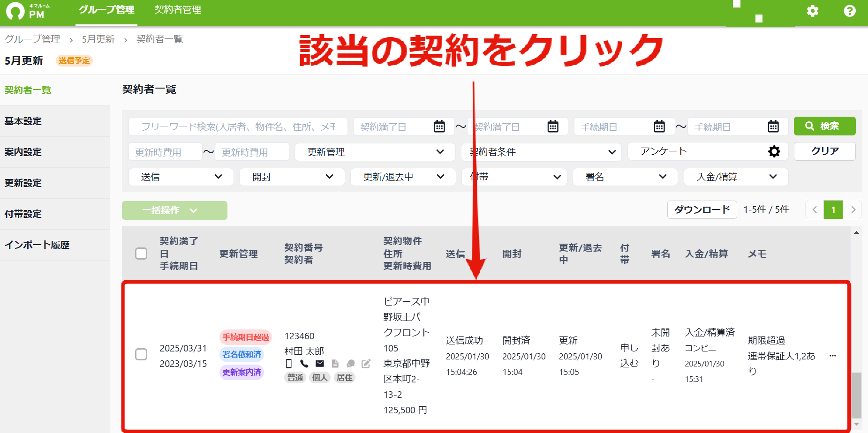Expand the 契約者条件 dropdown
Screen dimensions: 868x433
click(x=541, y=152)
